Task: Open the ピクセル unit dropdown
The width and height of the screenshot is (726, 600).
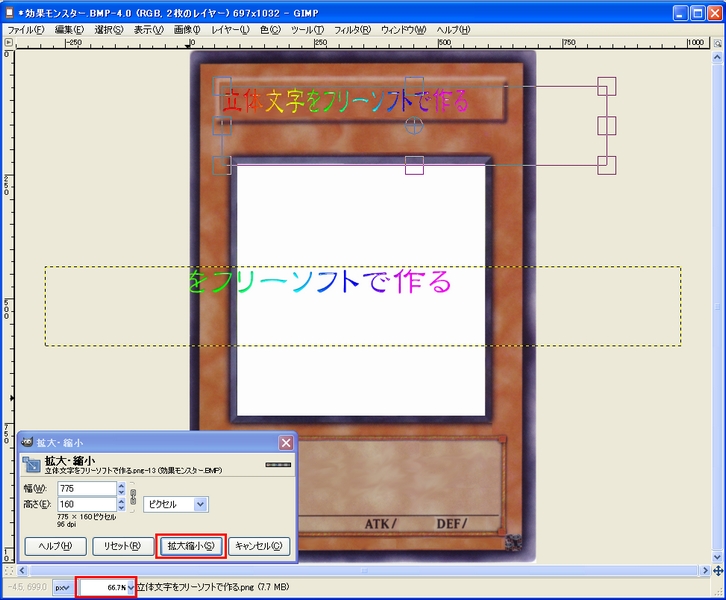Action: [x=175, y=505]
